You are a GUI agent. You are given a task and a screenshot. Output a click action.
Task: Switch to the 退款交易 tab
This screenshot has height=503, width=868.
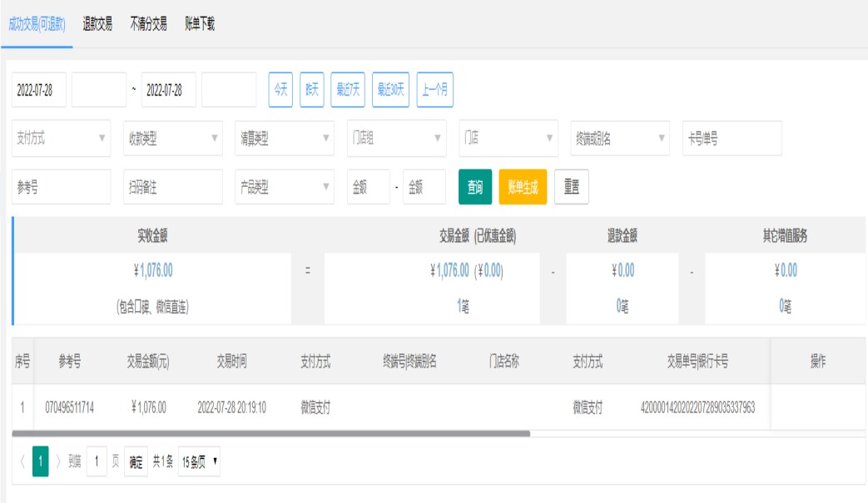pos(97,24)
